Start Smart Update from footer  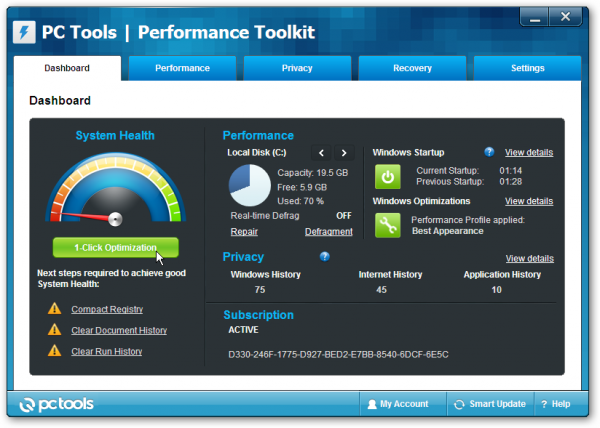point(490,404)
